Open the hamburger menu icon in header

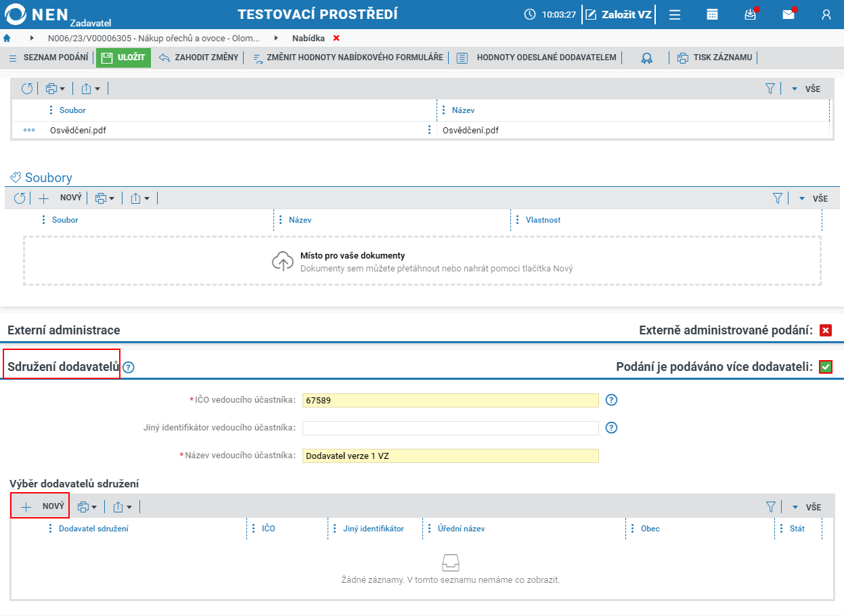click(x=675, y=14)
